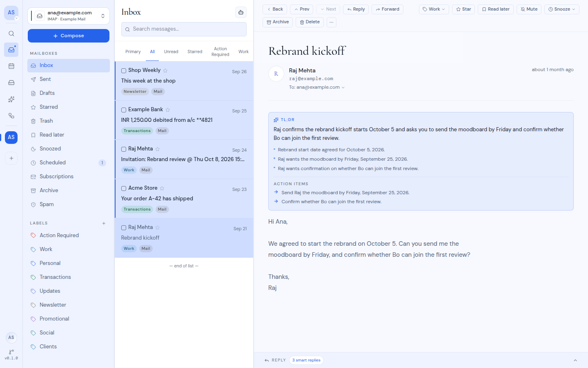Archive the open message
Image resolution: width=588 pixels, height=368 pixels.
(278, 22)
